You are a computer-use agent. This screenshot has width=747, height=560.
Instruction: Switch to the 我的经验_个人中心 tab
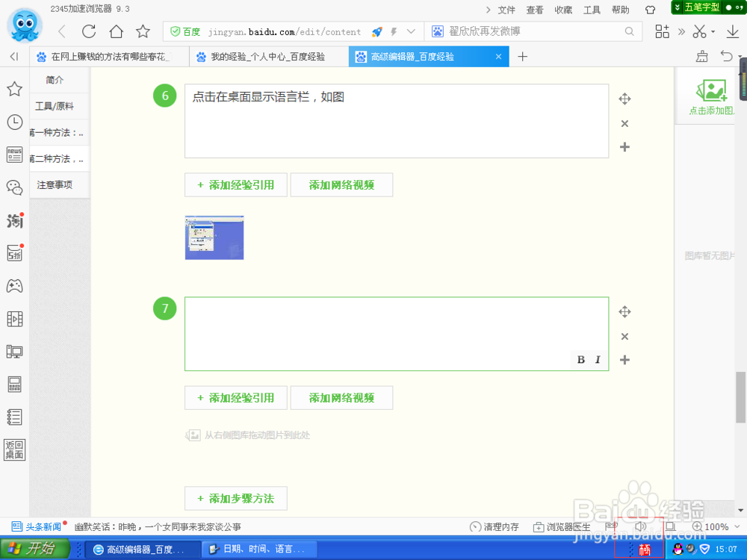[x=269, y=56]
